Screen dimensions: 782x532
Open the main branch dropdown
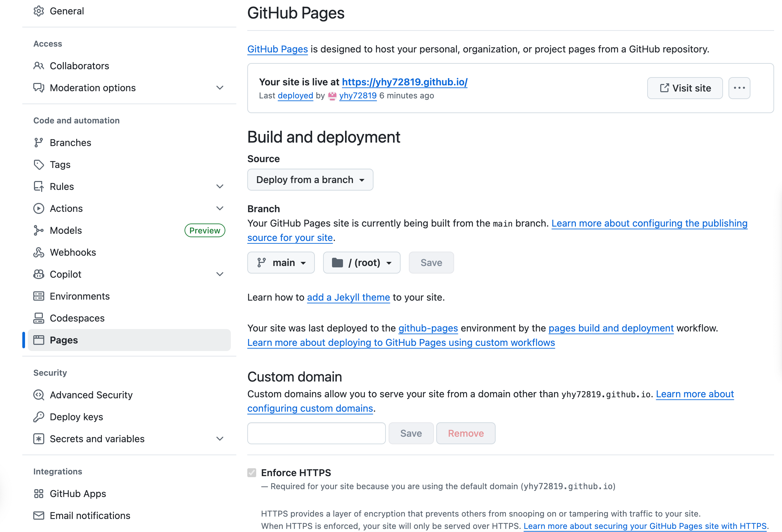(x=281, y=263)
